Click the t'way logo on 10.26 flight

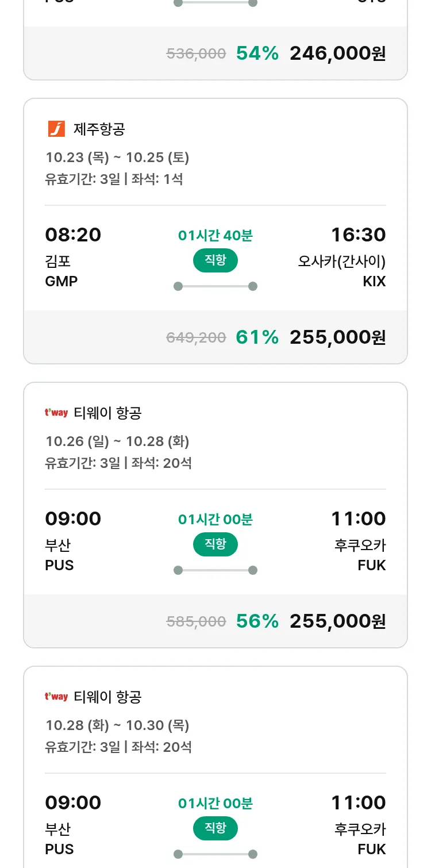pyautogui.click(x=56, y=413)
